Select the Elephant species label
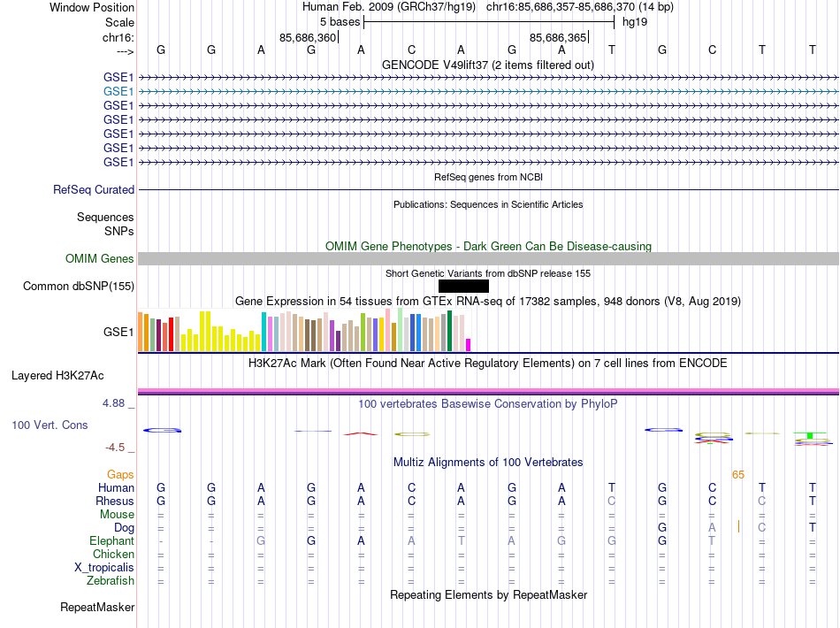Image resolution: width=840 pixels, height=628 pixels. pyautogui.click(x=111, y=540)
